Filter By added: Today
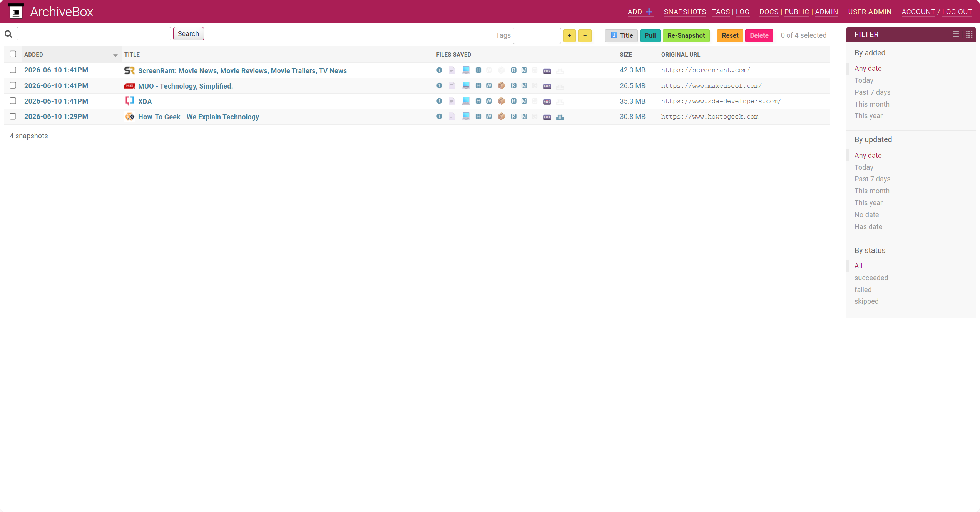Screen dimensions: 980x512 coord(864,80)
